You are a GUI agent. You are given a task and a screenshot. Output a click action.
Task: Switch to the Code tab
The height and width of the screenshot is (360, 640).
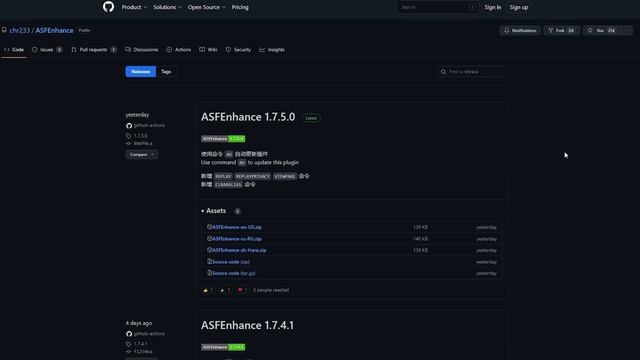point(14,50)
